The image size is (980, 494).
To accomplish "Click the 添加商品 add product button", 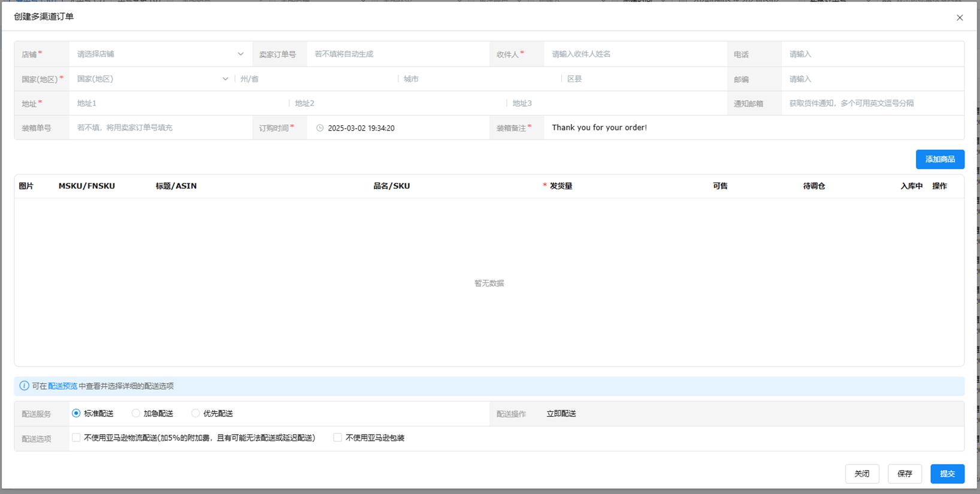I will pyautogui.click(x=939, y=159).
